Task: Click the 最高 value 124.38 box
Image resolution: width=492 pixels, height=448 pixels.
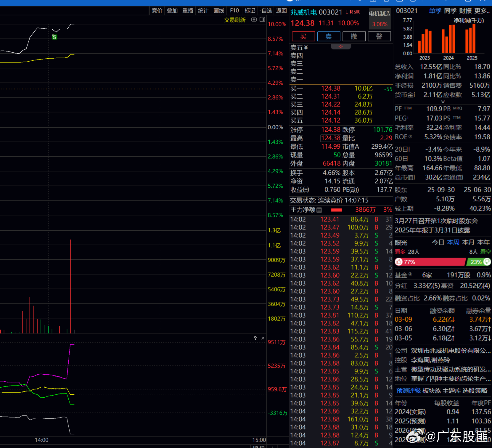Action: [x=331, y=138]
